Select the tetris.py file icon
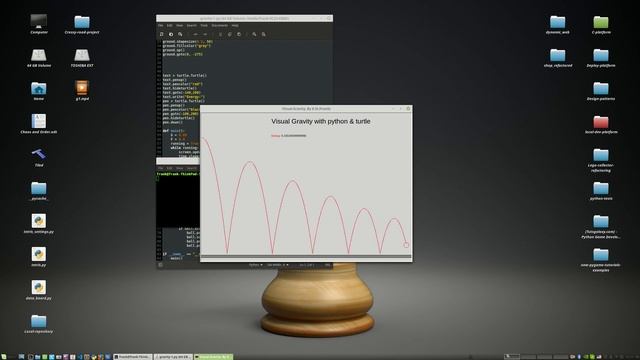This screenshot has height=360, width=640. tap(39, 257)
